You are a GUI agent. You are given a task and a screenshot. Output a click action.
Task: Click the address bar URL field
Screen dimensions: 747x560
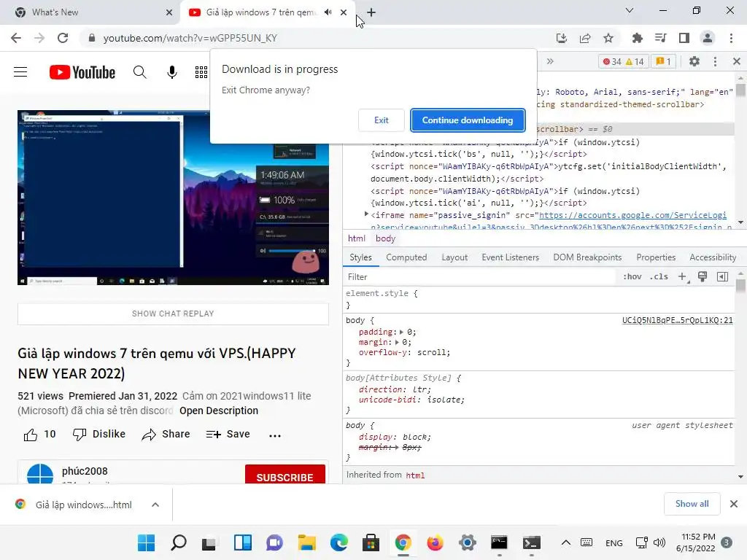click(314, 38)
